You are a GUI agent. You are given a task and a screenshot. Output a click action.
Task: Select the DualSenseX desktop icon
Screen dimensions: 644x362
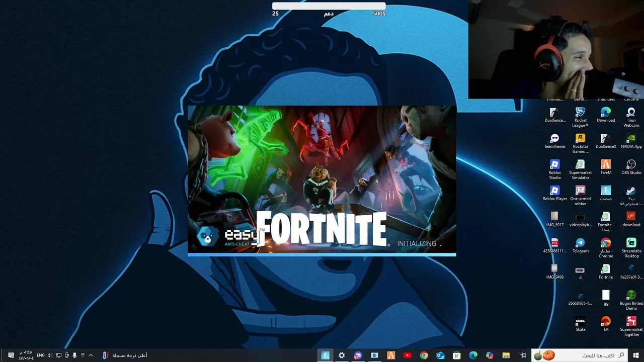[x=606, y=141]
